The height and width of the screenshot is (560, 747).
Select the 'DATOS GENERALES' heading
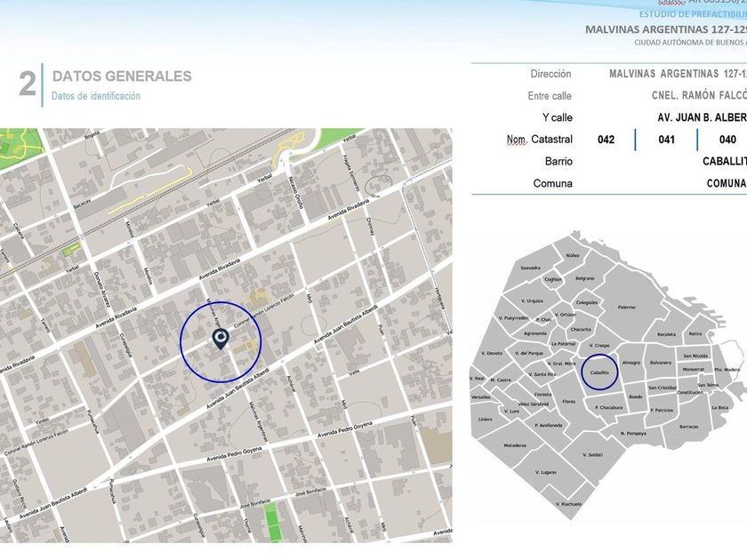click(122, 76)
